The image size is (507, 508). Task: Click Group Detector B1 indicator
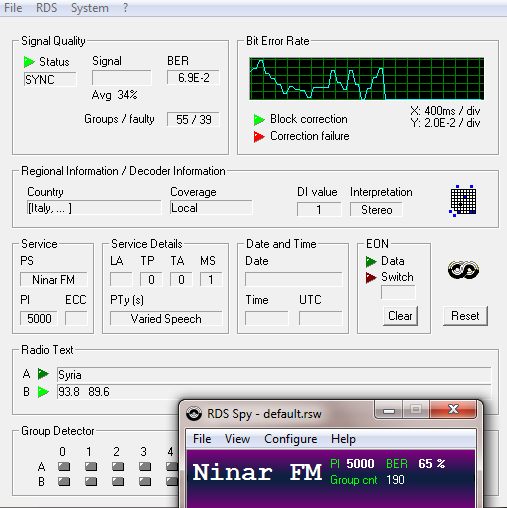(x=91, y=481)
